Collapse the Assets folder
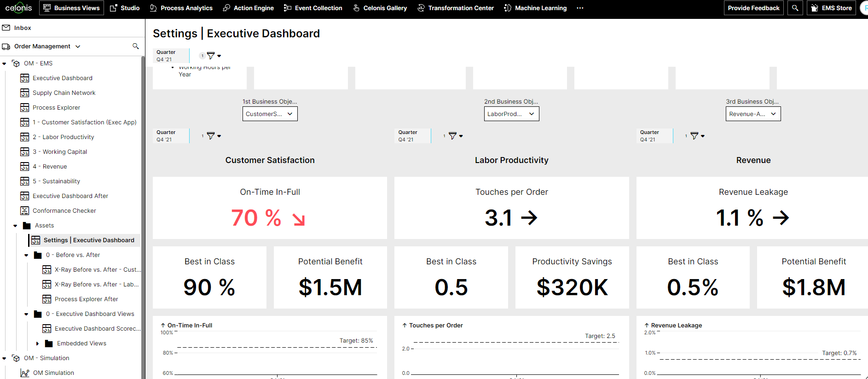Image resolution: width=868 pixels, height=379 pixels. (15, 226)
